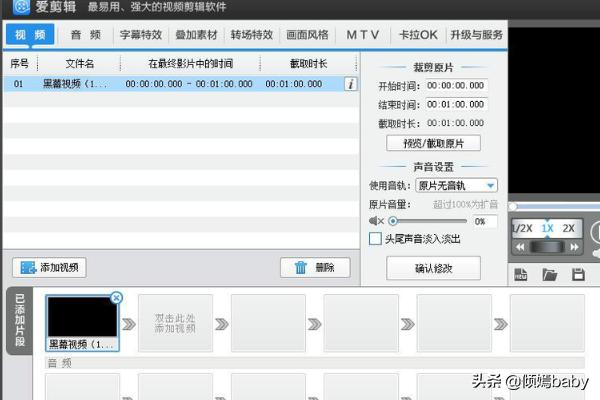Switch to the 字幕特效 tab

tap(140, 34)
